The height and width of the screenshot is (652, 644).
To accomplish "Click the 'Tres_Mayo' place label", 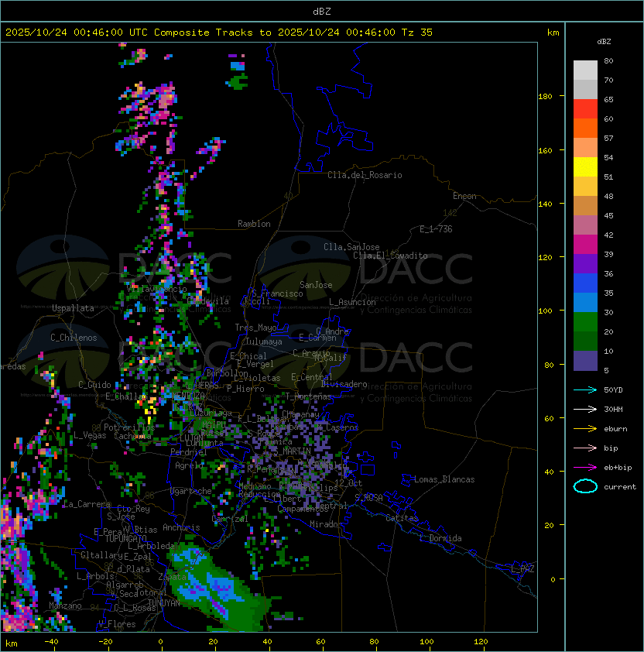I will coord(255,328).
